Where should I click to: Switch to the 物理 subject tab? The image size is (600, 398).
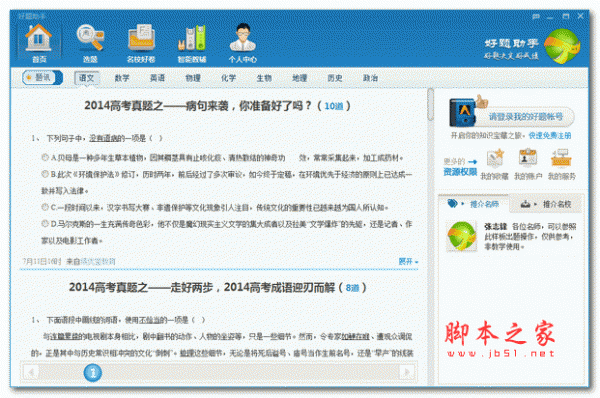pyautogui.click(x=193, y=78)
